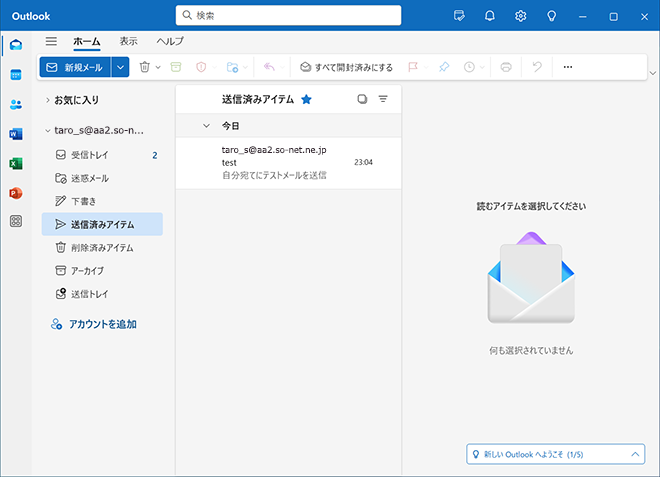Open the Calendar view in left rail
Image resolution: width=660 pixels, height=477 pixels.
click(16, 75)
